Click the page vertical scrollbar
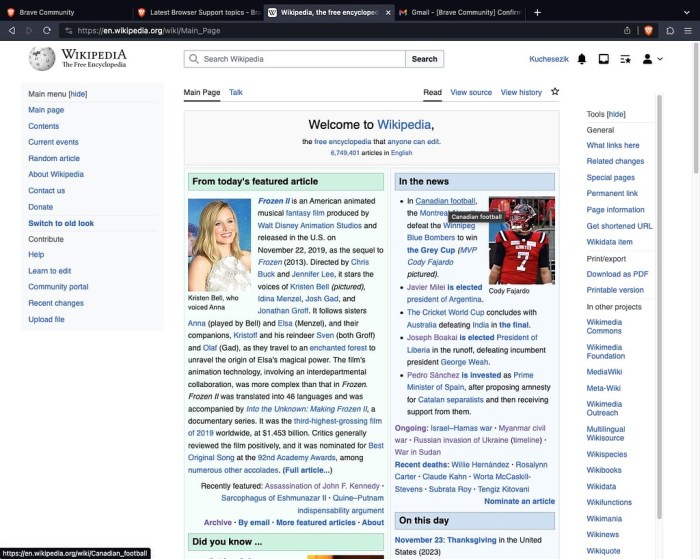700x559 pixels. pos(696,108)
